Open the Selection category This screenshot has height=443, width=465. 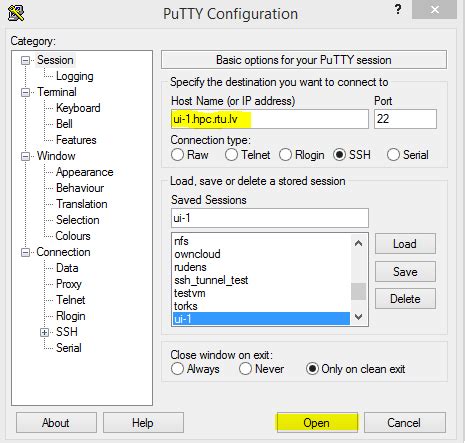click(78, 220)
